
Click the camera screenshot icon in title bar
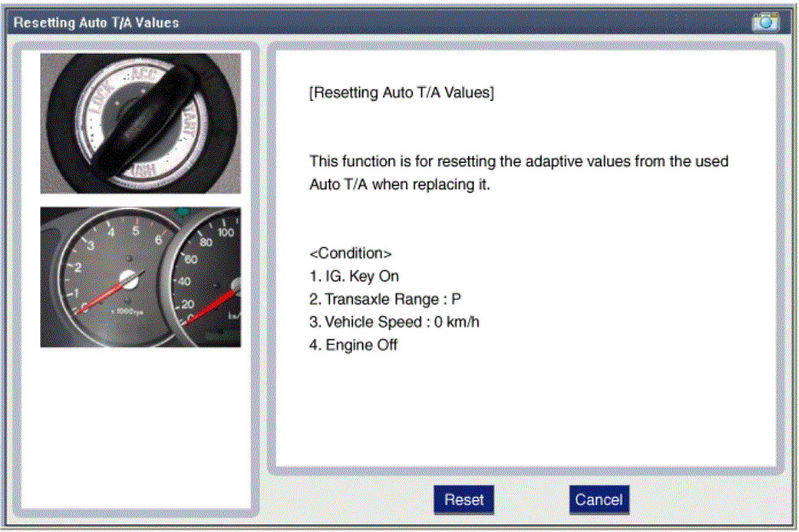[765, 22]
